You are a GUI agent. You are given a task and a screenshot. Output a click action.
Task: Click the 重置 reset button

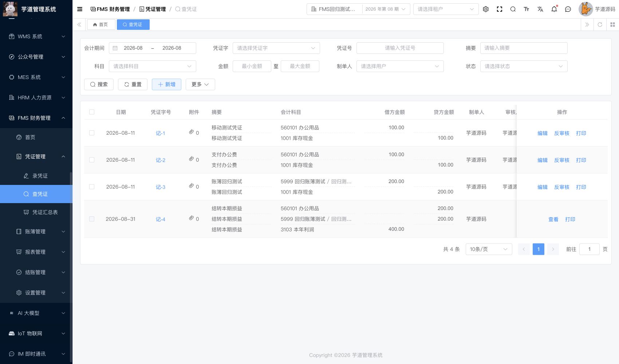(x=133, y=84)
